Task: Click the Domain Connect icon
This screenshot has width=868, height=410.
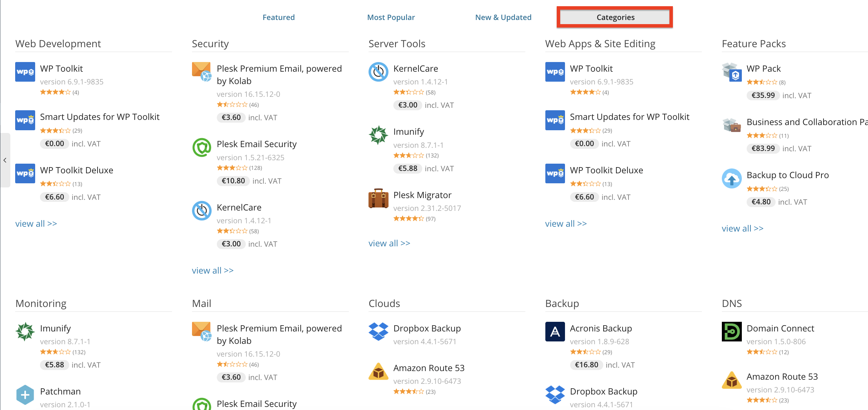Action: [x=732, y=331]
